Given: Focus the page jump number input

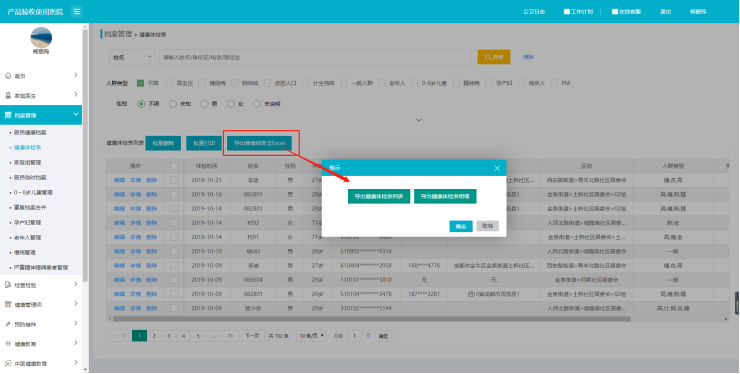Looking at the screenshot, I should [x=354, y=336].
